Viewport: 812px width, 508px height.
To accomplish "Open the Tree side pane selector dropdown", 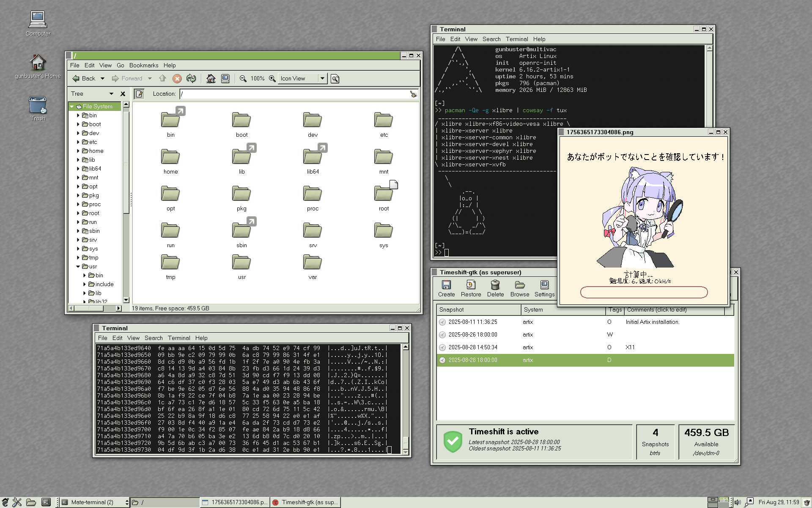I will pyautogui.click(x=111, y=94).
